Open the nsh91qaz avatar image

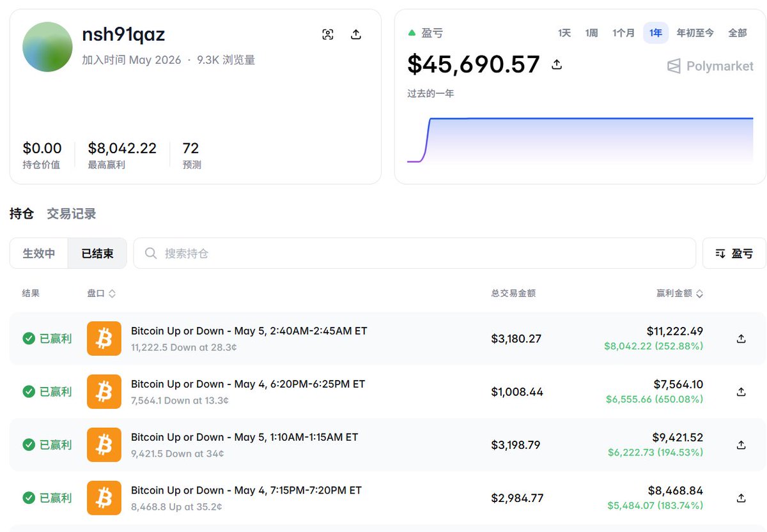pos(47,47)
